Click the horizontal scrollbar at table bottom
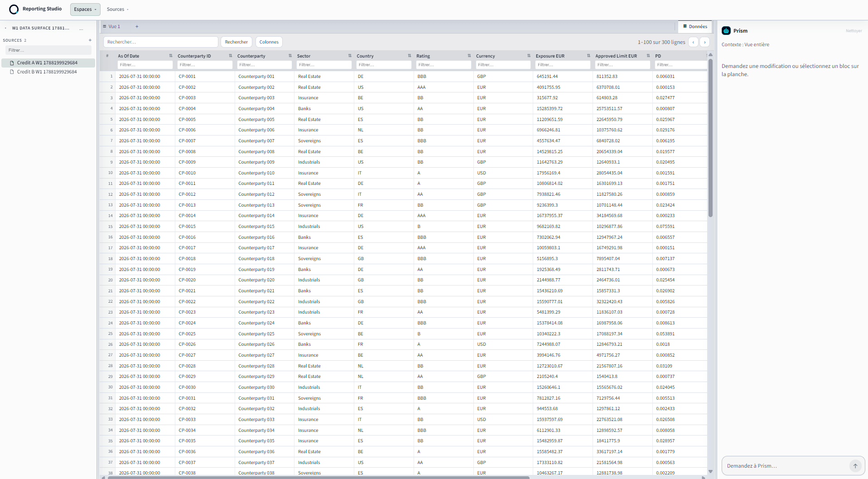Viewport: 868px width, 479px height. click(x=318, y=477)
